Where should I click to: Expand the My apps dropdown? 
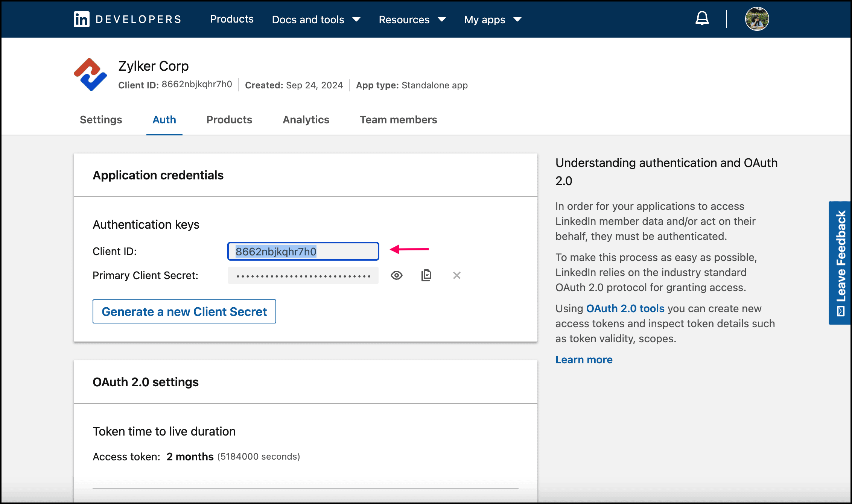[x=493, y=20]
